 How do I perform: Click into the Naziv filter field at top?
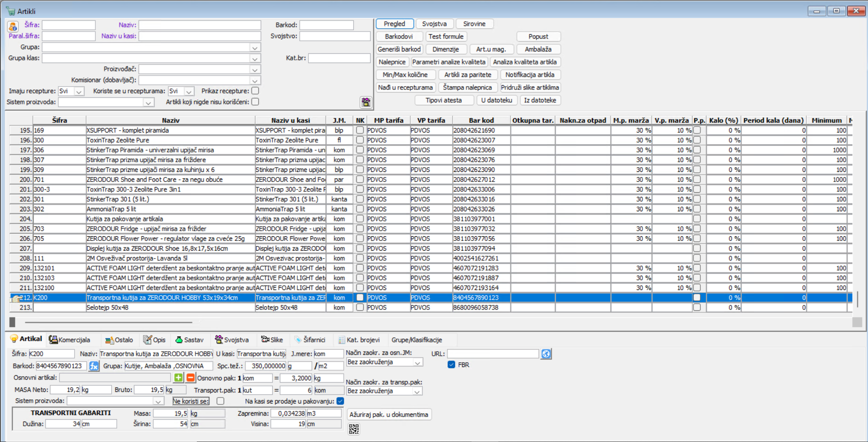coord(200,25)
